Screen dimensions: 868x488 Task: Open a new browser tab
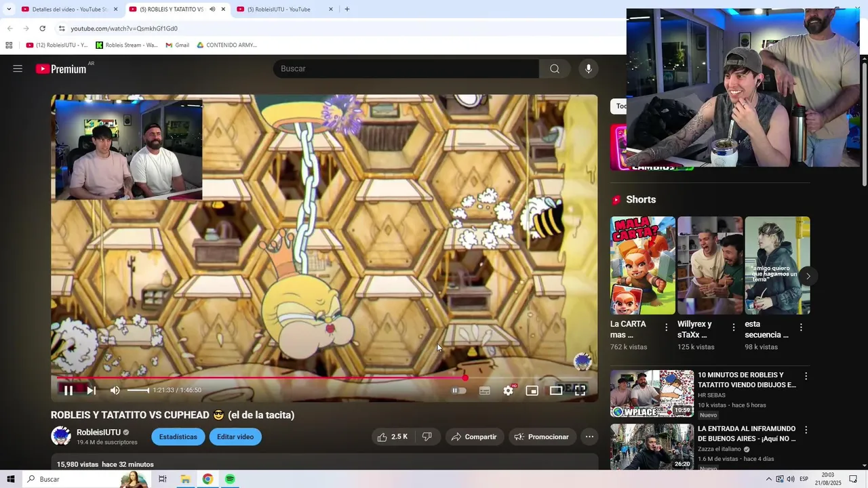point(347,9)
